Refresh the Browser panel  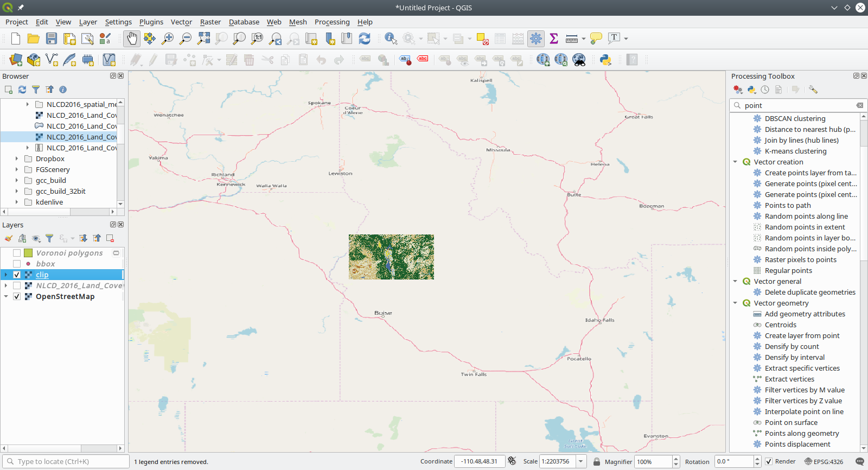[x=22, y=90]
